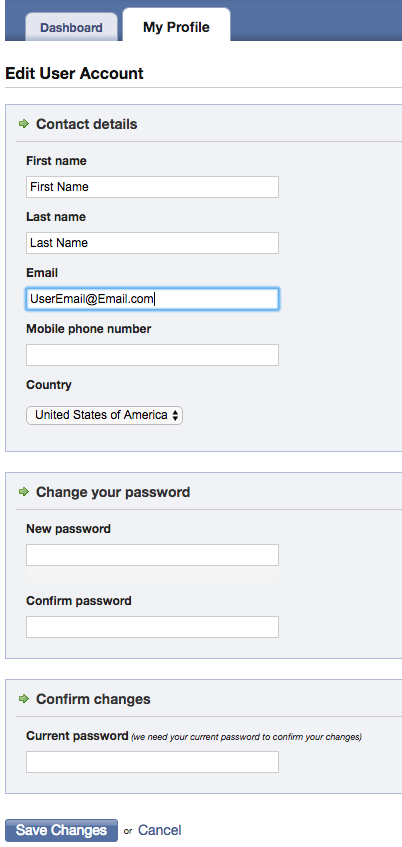
Task: Cancel editing the user account
Action: (x=159, y=830)
